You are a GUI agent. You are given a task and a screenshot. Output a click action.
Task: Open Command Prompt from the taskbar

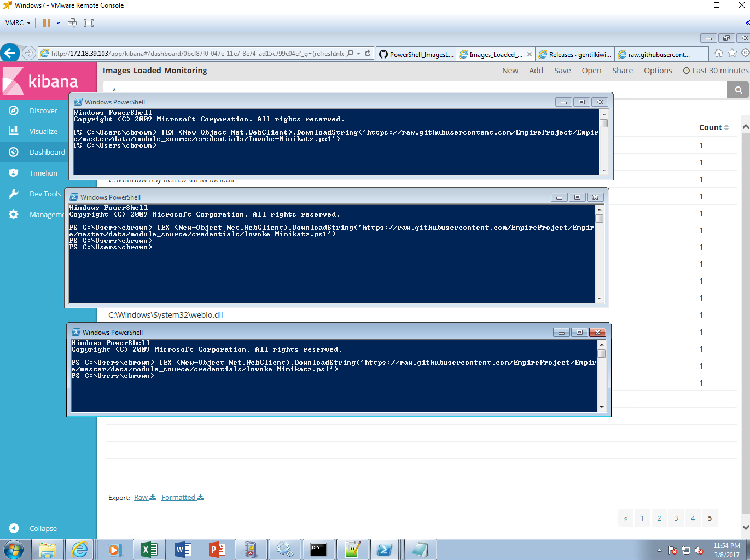point(318,550)
